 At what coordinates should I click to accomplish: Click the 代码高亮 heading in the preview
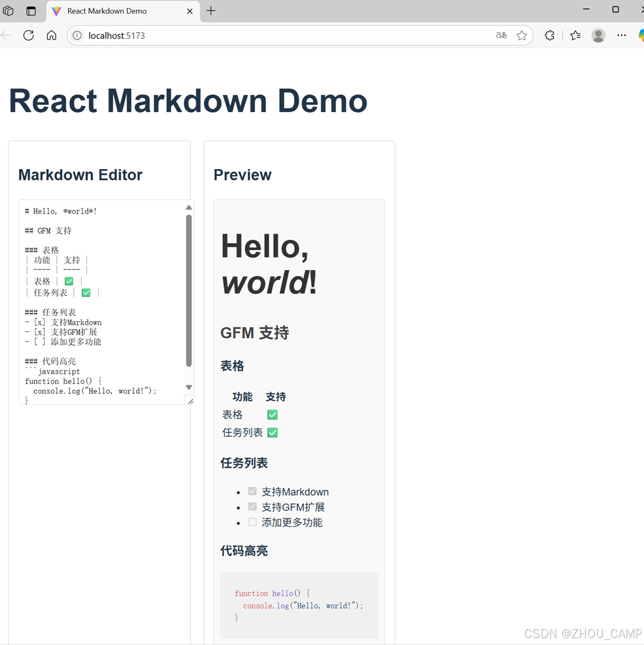(x=244, y=550)
